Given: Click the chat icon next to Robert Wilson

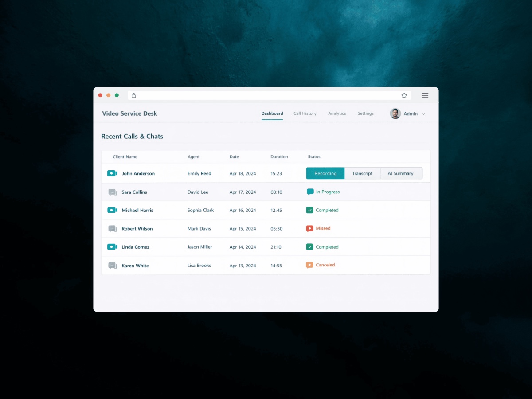Looking at the screenshot, I should pos(113,228).
